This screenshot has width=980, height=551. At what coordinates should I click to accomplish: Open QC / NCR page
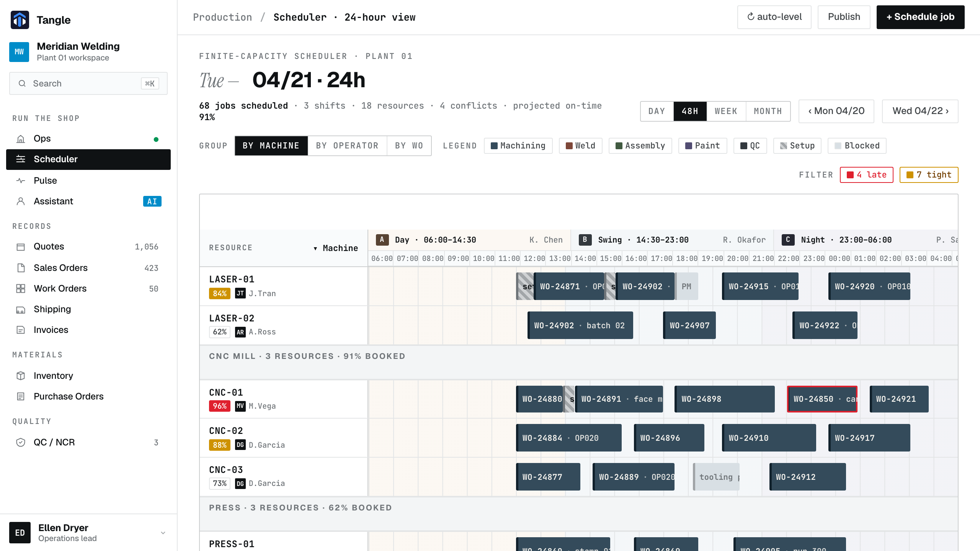pos(88,442)
